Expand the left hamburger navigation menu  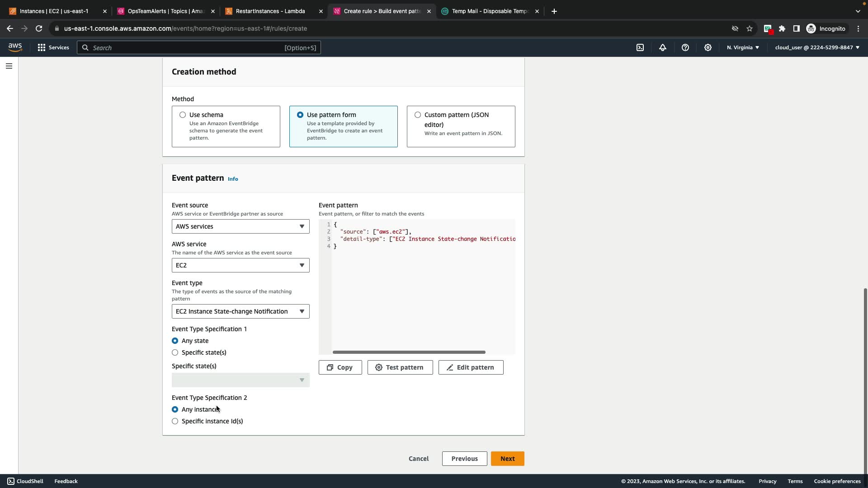coord(9,66)
